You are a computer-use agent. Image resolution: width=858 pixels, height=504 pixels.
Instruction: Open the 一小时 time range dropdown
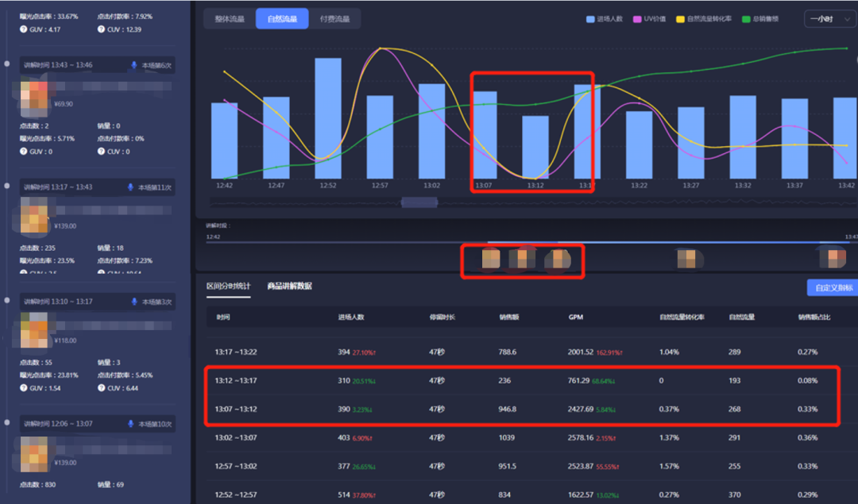[829, 19]
